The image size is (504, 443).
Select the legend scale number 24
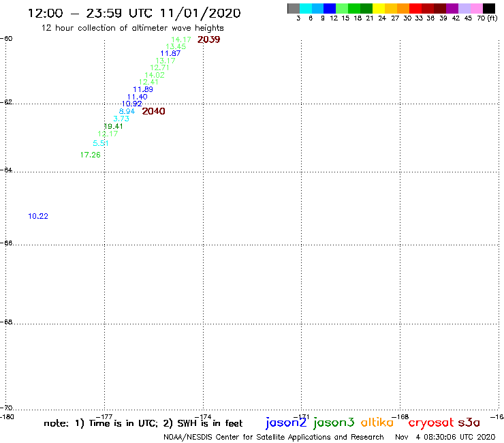[382, 18]
